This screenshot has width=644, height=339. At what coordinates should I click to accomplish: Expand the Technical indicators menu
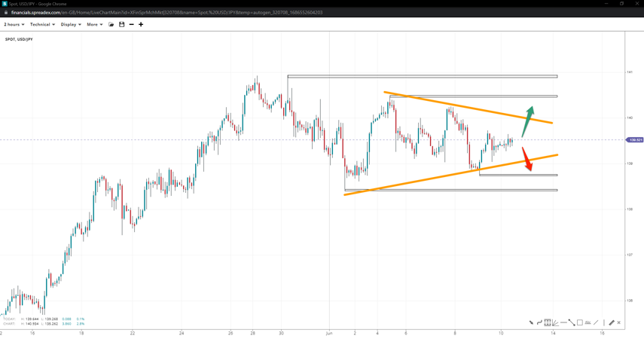pos(42,25)
